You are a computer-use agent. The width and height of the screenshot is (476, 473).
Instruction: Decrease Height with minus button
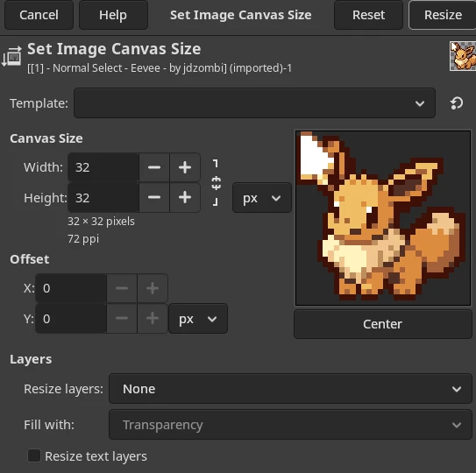(x=154, y=198)
